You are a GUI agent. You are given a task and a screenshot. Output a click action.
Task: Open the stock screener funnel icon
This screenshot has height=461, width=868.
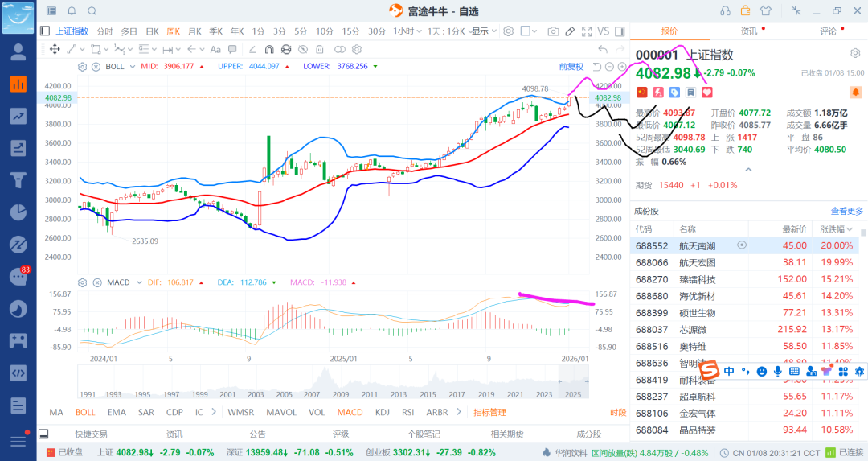pos(18,180)
